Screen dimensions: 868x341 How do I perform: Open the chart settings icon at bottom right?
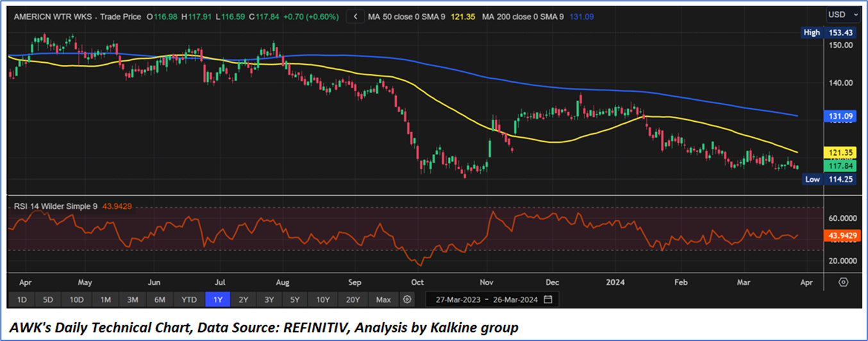[x=843, y=282]
